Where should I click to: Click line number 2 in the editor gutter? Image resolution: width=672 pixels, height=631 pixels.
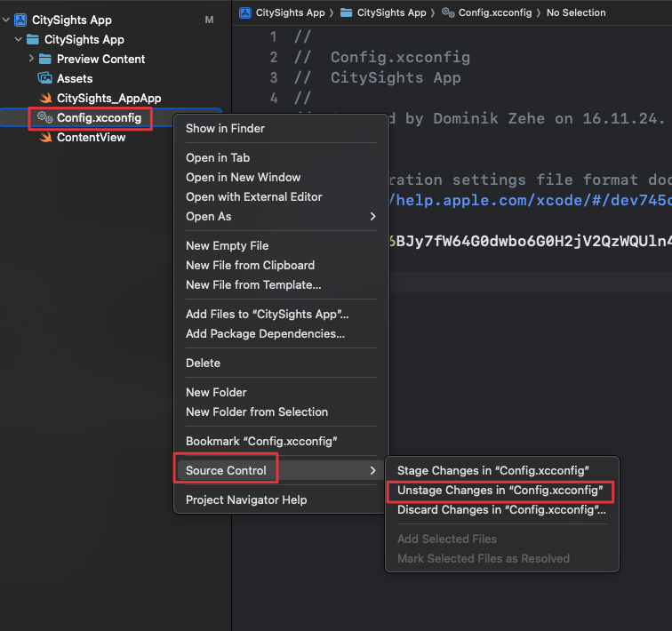(274, 58)
